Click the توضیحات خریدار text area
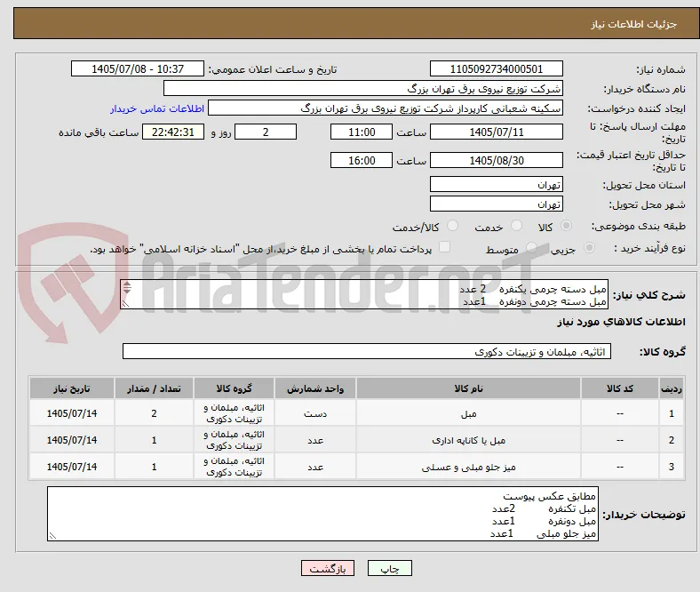Image resolution: width=700 pixels, height=592 pixels. point(322,514)
